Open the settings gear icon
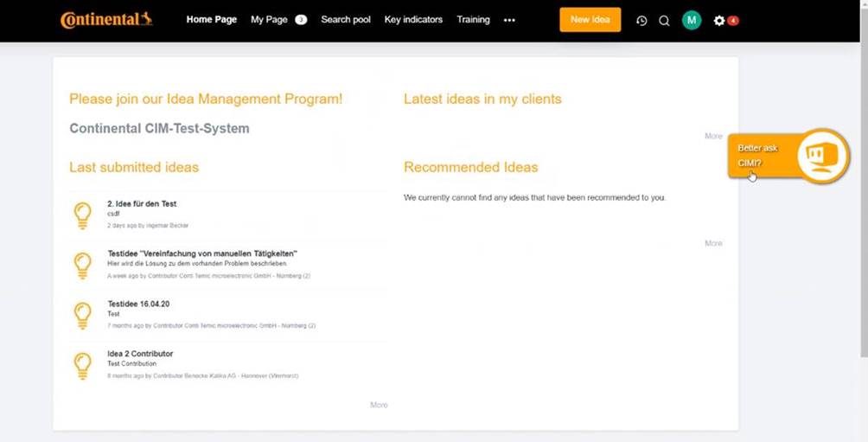Screen dimensions: 868x442 719,21
